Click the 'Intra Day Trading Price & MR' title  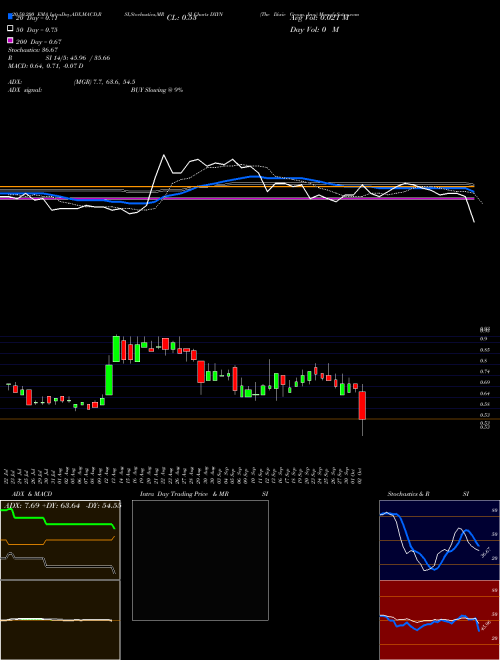coord(184,494)
